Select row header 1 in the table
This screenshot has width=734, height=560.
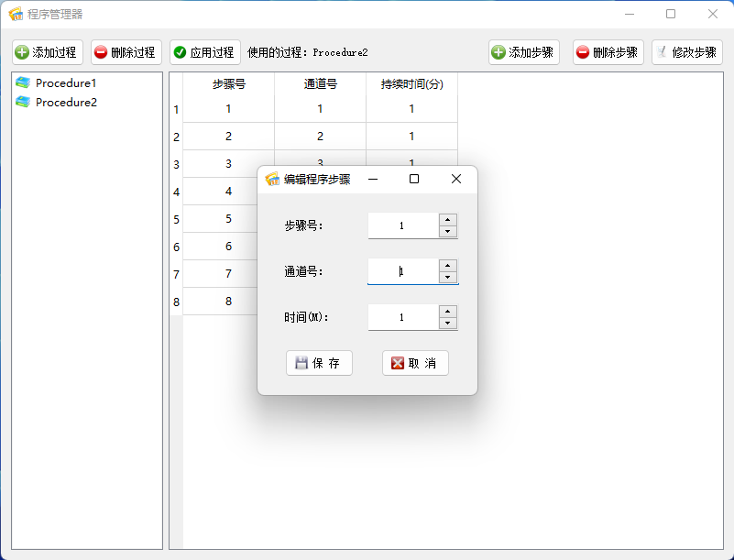pos(176,110)
